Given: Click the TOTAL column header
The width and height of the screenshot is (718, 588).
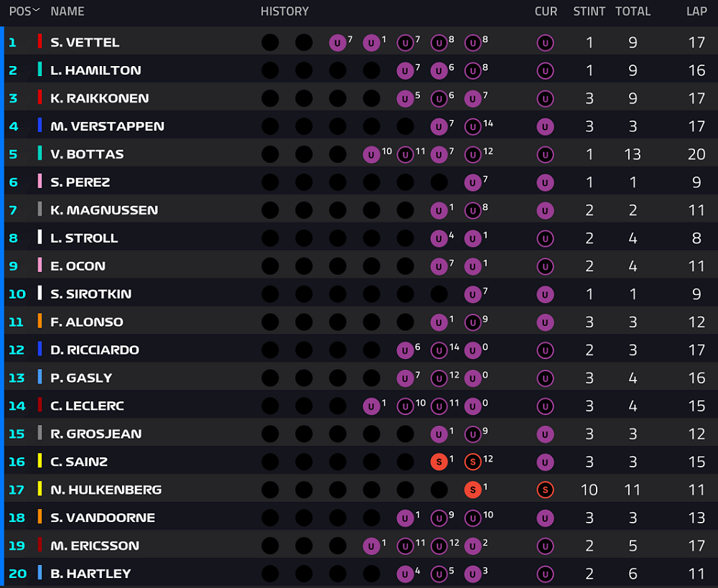Looking at the screenshot, I should tap(633, 11).
